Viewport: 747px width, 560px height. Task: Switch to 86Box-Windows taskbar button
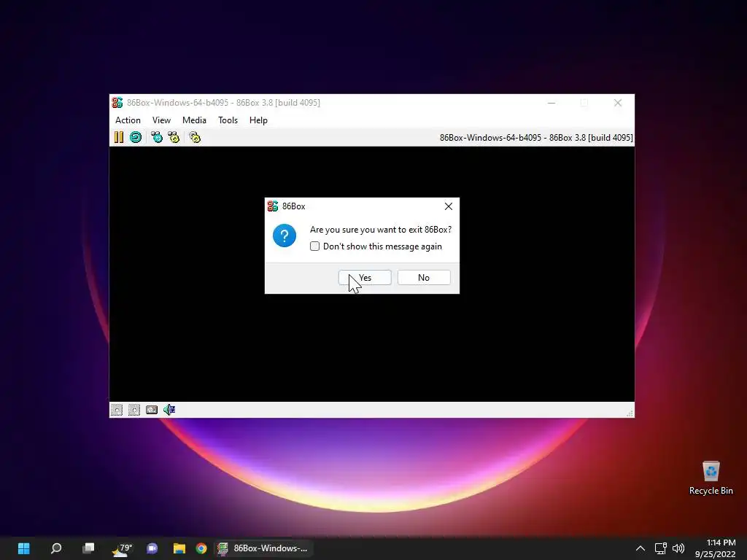(263, 548)
